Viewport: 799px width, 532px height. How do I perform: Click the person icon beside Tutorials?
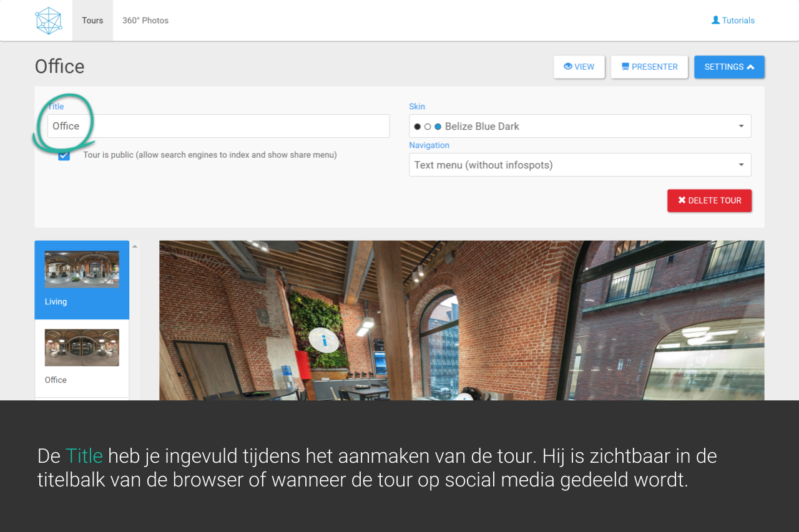715,20
